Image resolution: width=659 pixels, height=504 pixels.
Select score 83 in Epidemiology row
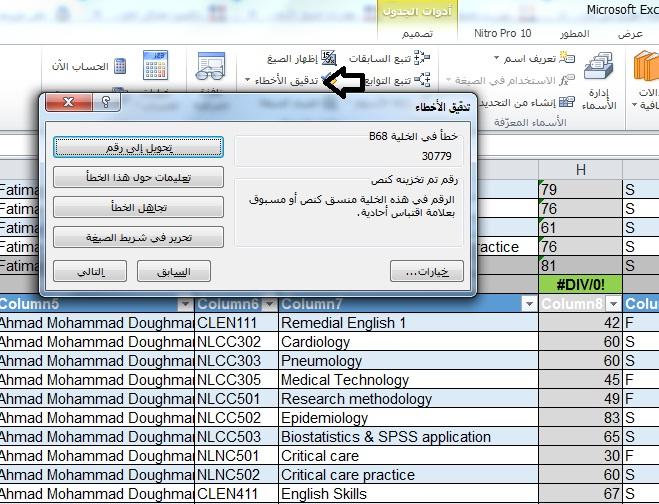coord(580,418)
